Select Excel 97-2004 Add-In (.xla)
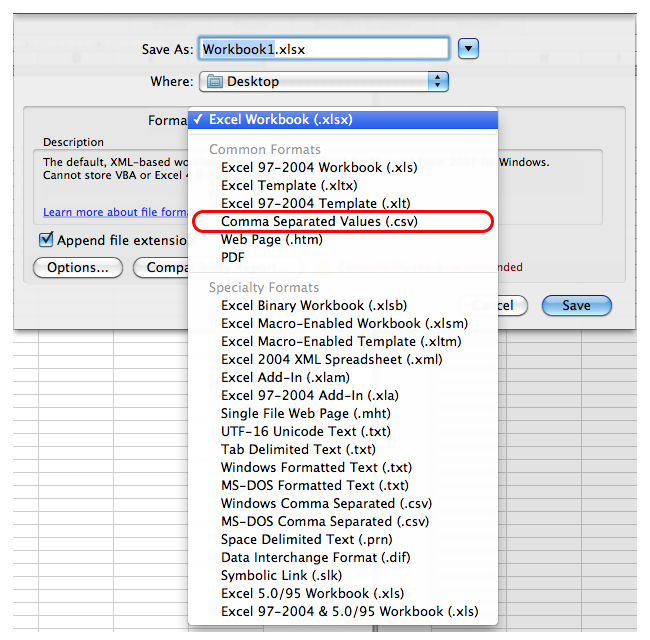The height and width of the screenshot is (640, 650). click(343, 395)
